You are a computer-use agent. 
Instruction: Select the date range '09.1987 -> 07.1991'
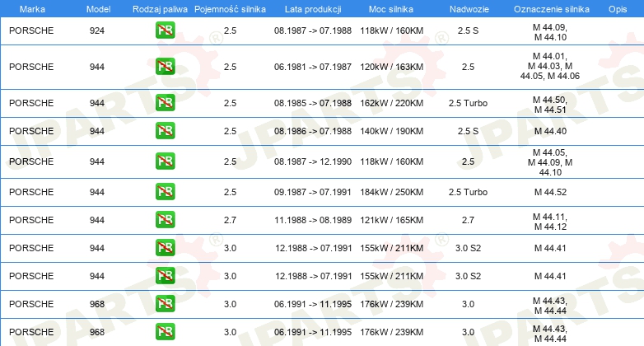point(313,192)
